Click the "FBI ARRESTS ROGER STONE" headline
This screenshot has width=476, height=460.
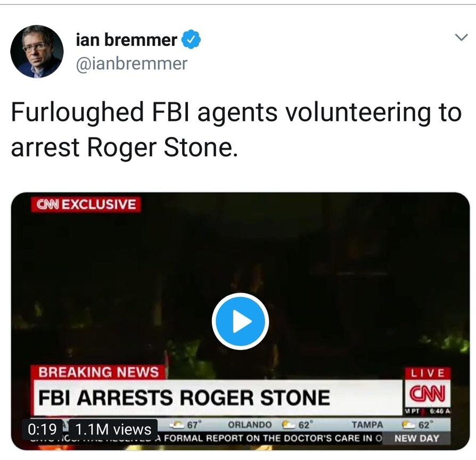(184, 397)
